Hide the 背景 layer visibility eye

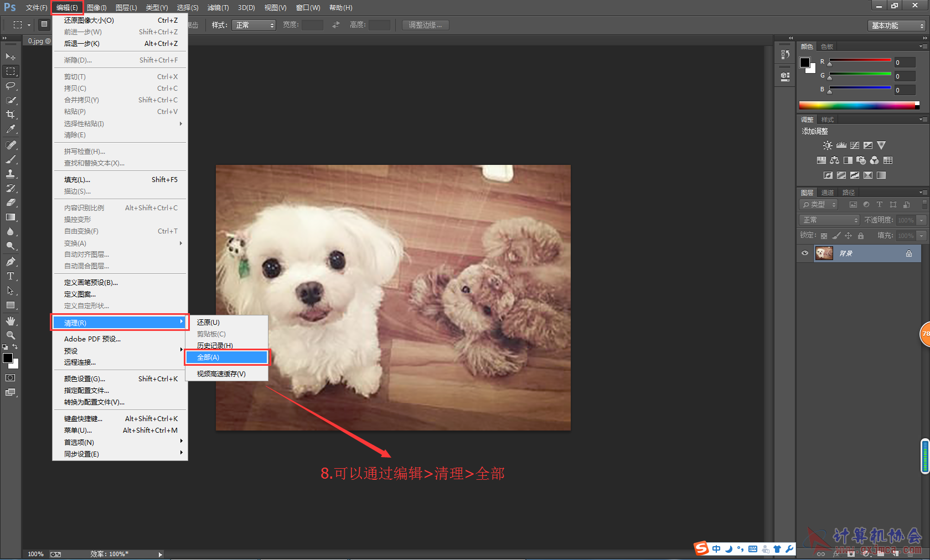[x=805, y=253]
